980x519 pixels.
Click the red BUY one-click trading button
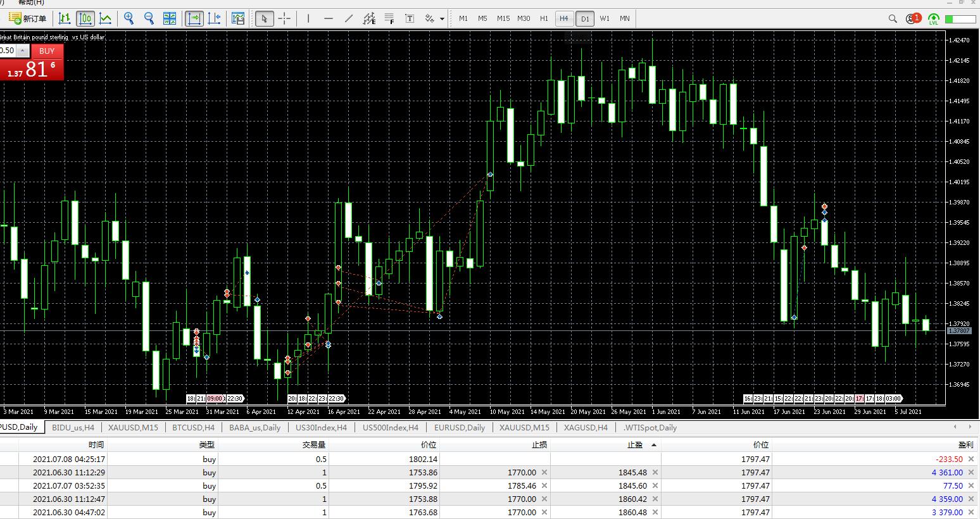[47, 51]
